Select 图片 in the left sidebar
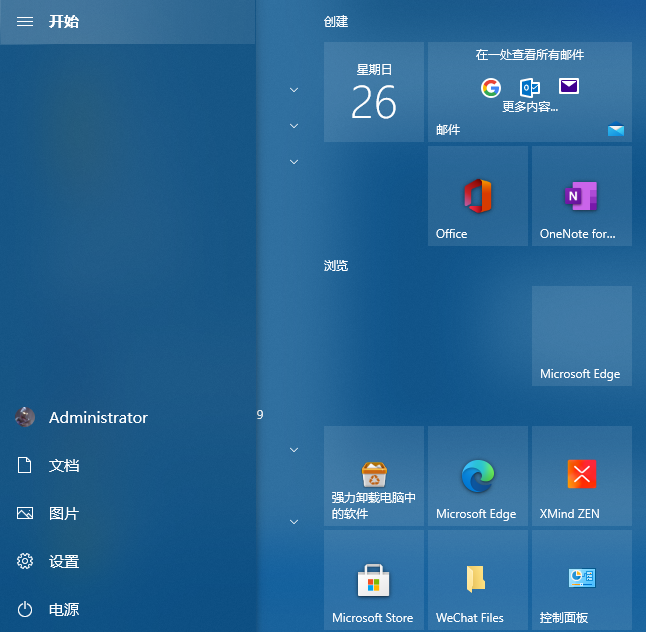This screenshot has height=632, width=646. coord(63,514)
